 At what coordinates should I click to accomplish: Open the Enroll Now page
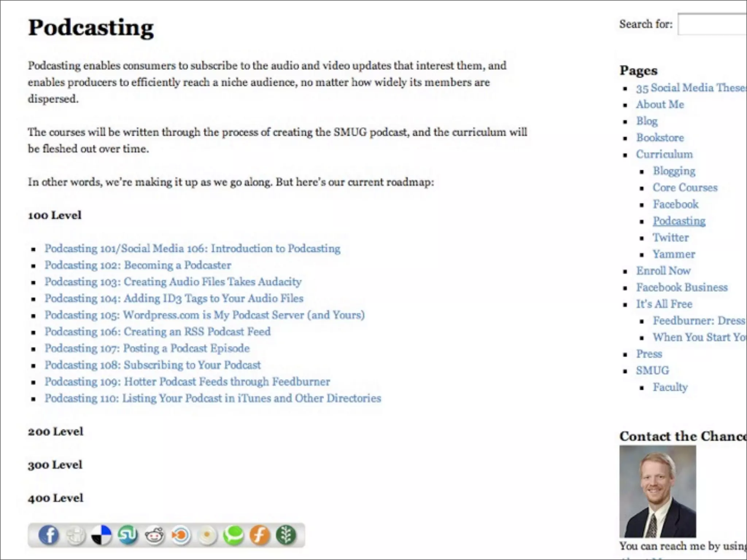coord(663,271)
